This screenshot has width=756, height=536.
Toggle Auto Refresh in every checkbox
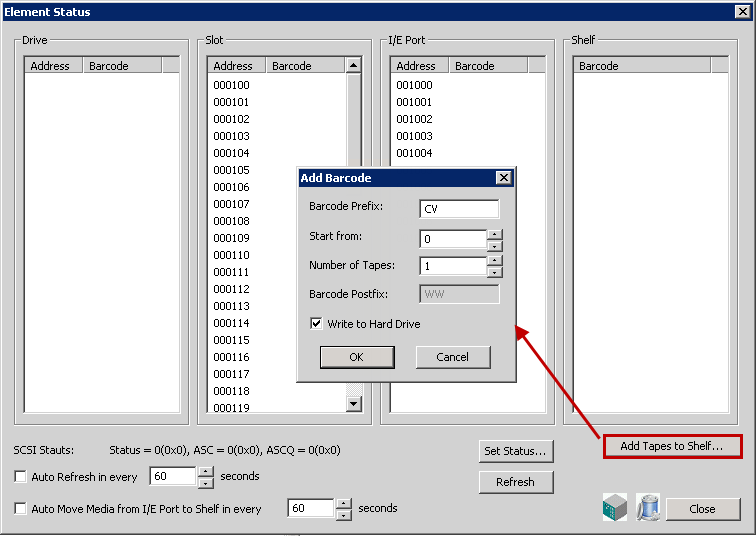pos(20,477)
